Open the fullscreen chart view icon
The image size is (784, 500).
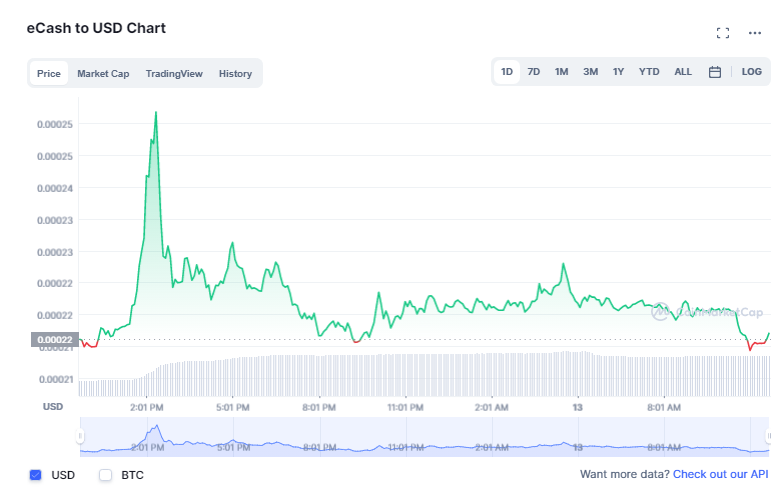click(x=722, y=33)
